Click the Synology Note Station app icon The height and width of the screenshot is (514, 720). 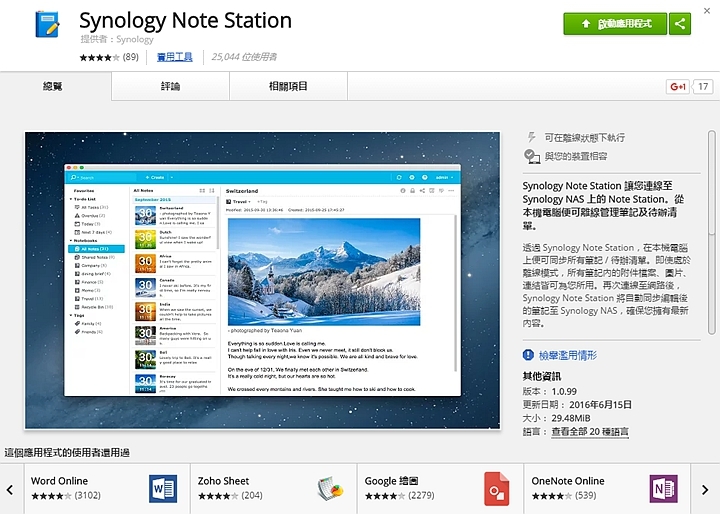pyautogui.click(x=47, y=24)
